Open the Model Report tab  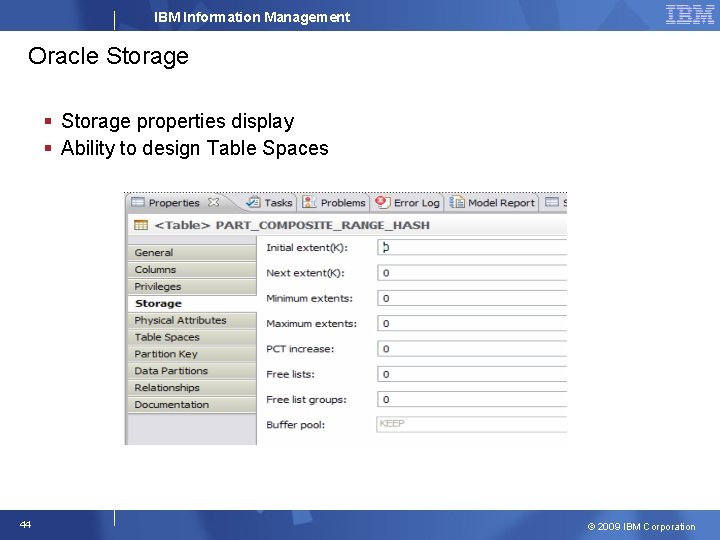pyautogui.click(x=492, y=202)
